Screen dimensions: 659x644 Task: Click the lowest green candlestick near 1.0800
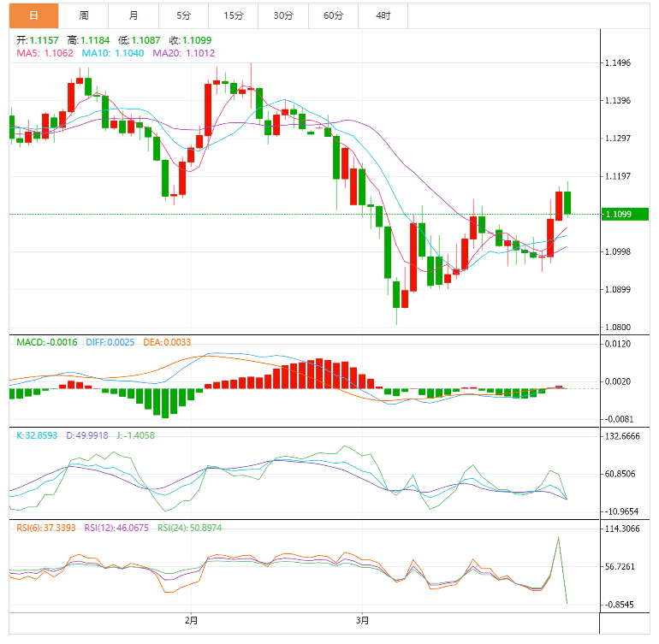[x=396, y=294]
